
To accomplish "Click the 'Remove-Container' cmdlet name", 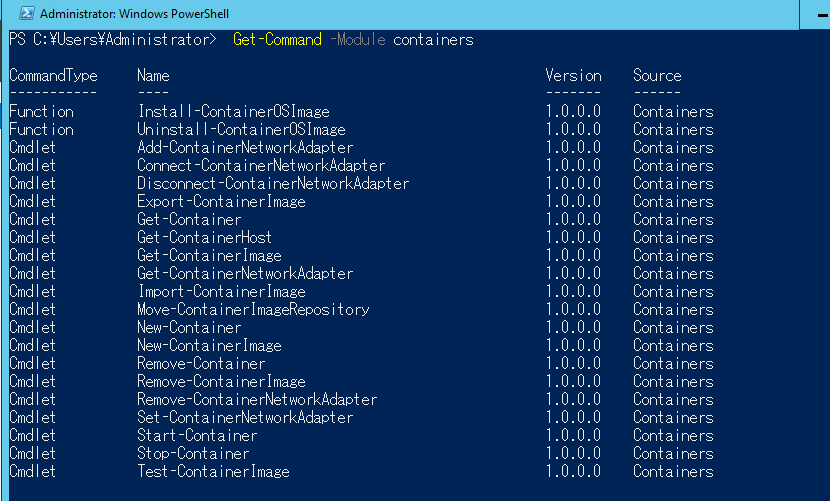I will [201, 364].
